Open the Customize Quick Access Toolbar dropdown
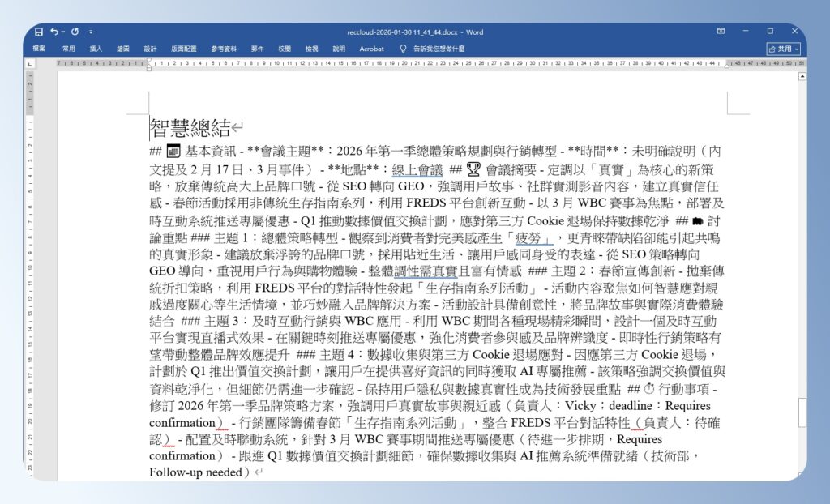 [x=91, y=32]
